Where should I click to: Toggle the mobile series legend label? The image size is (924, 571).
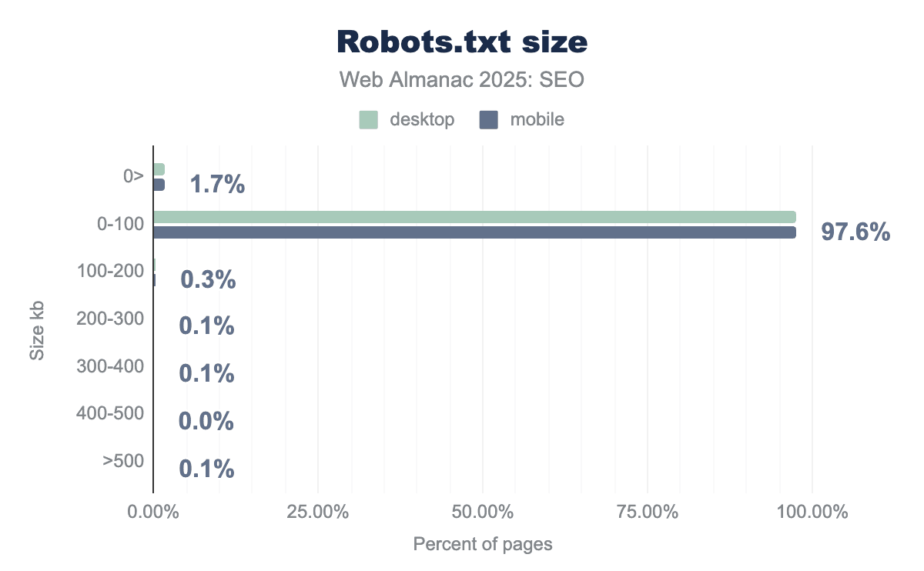(537, 119)
